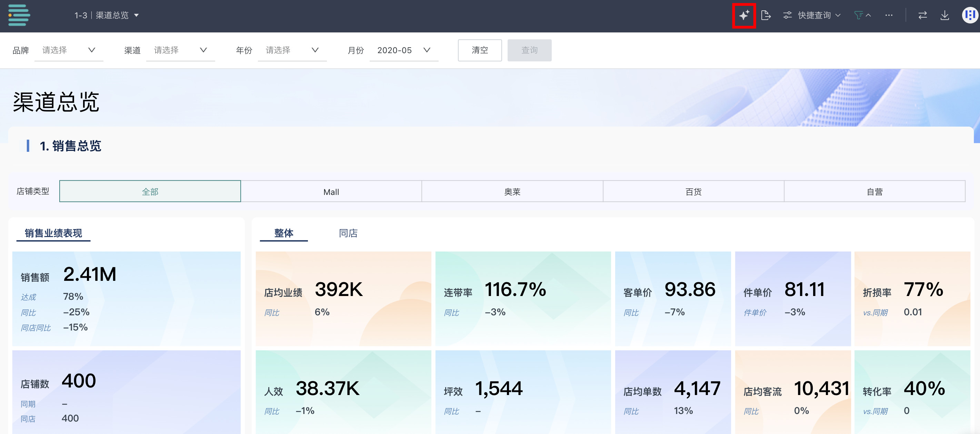Image resolution: width=980 pixels, height=434 pixels.
Task: Click the 销售额 2.41M KPI card
Action: [x=126, y=298]
